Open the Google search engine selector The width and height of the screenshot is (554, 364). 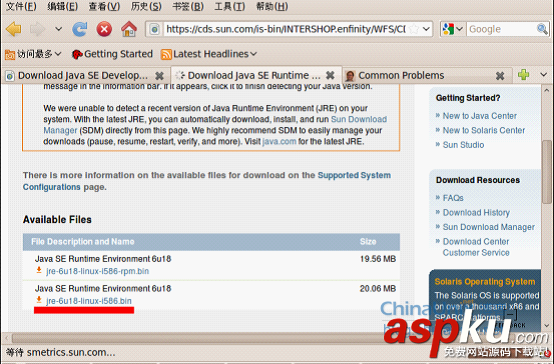(453, 29)
